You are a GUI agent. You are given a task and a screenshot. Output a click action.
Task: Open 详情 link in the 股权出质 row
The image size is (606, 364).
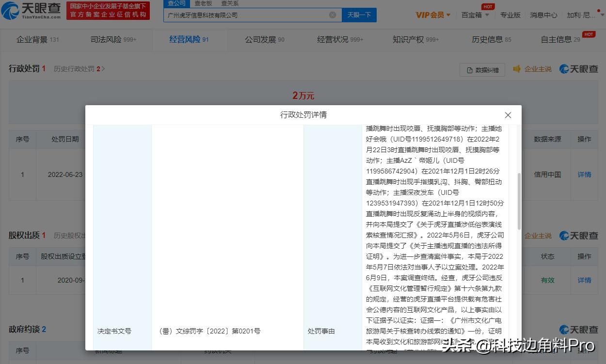click(x=584, y=280)
